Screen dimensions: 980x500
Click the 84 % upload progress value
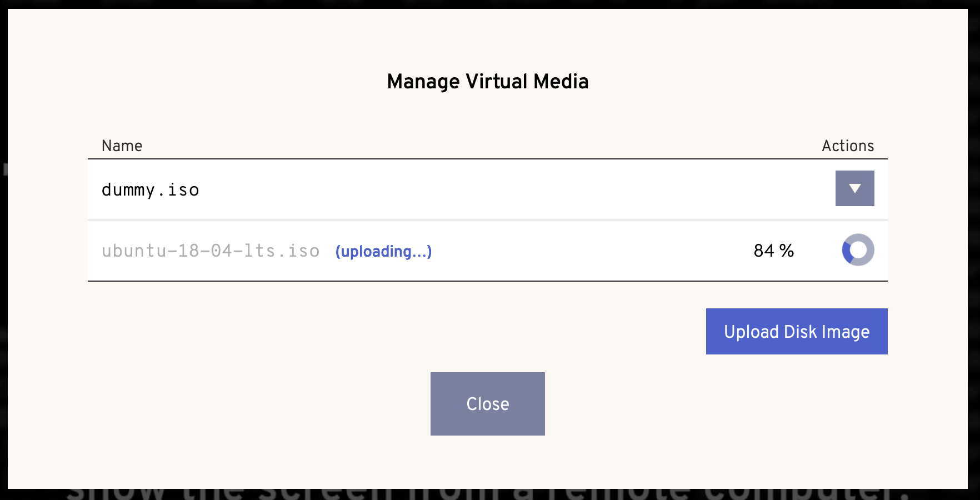click(x=773, y=251)
